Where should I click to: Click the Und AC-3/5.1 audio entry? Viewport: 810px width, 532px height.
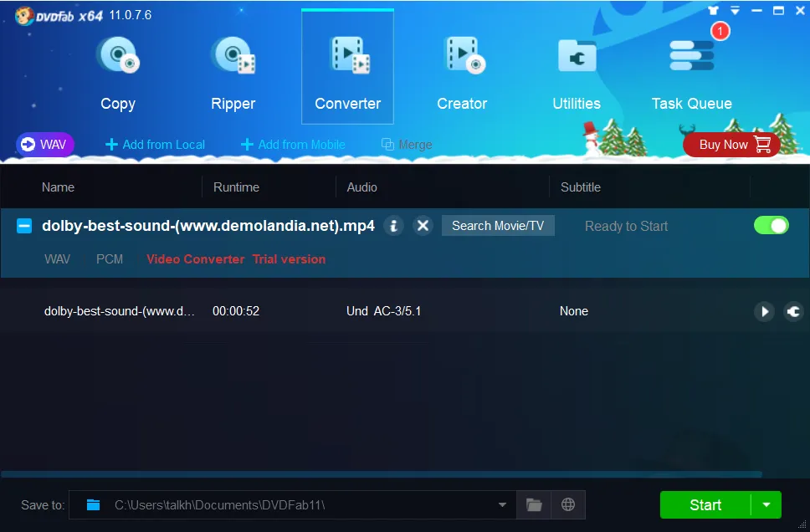click(384, 311)
